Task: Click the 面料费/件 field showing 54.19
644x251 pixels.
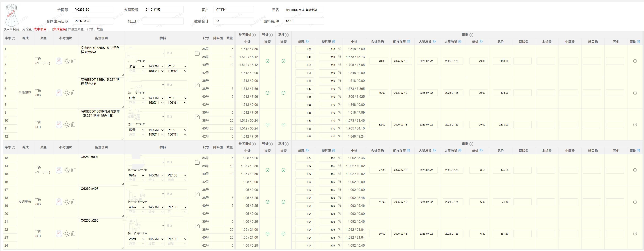Action: coord(304,21)
